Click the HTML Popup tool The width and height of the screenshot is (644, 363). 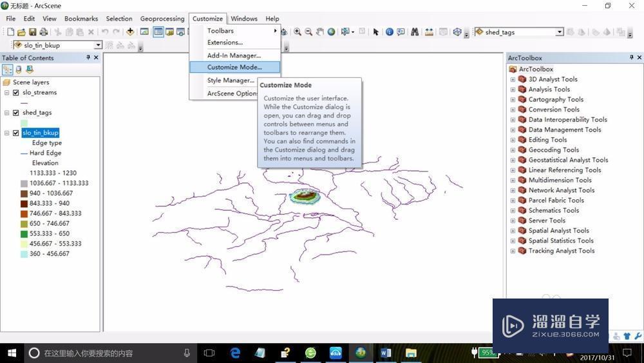pyautogui.click(x=401, y=32)
